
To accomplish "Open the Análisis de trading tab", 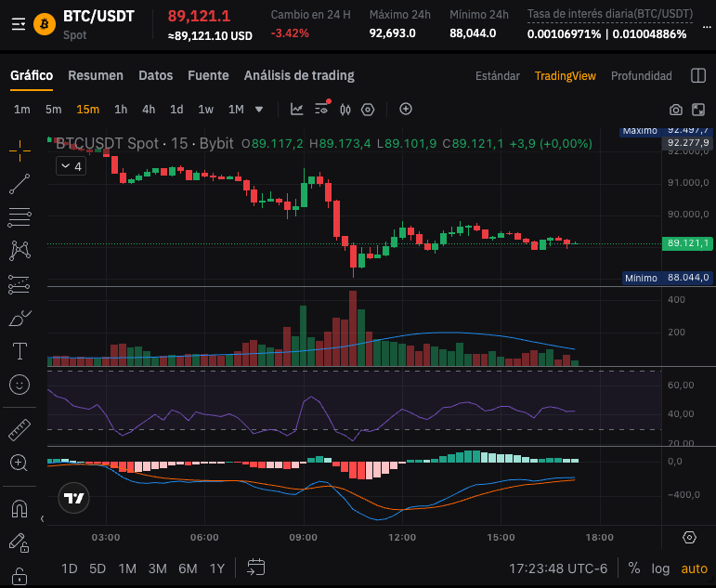I will (299, 75).
